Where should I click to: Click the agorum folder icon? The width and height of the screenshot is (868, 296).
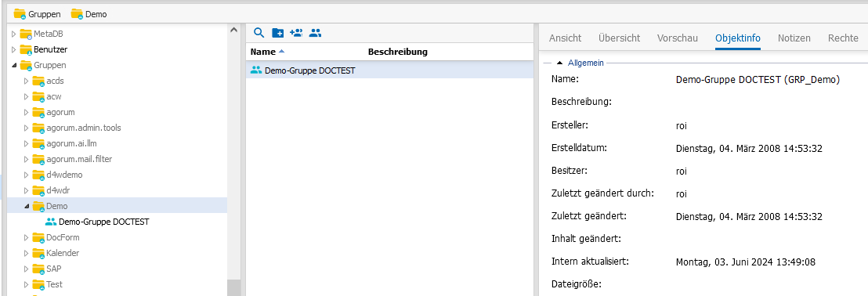pyautogui.click(x=38, y=112)
